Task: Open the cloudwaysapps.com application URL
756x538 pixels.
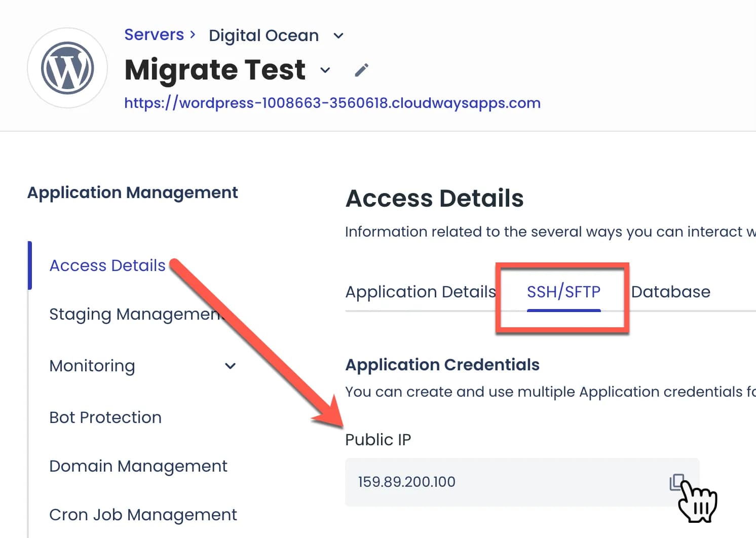Action: (x=332, y=103)
